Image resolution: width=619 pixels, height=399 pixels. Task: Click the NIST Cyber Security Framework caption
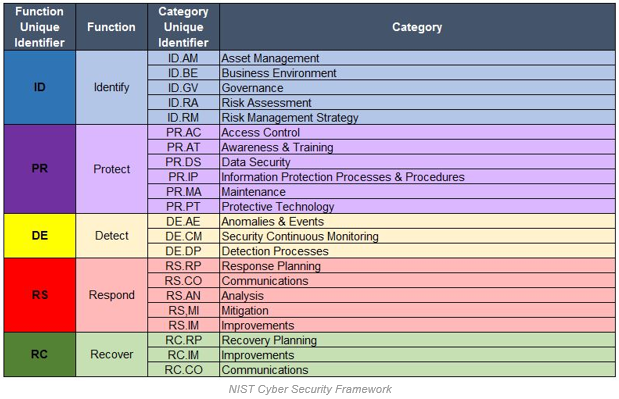pyautogui.click(x=310, y=389)
